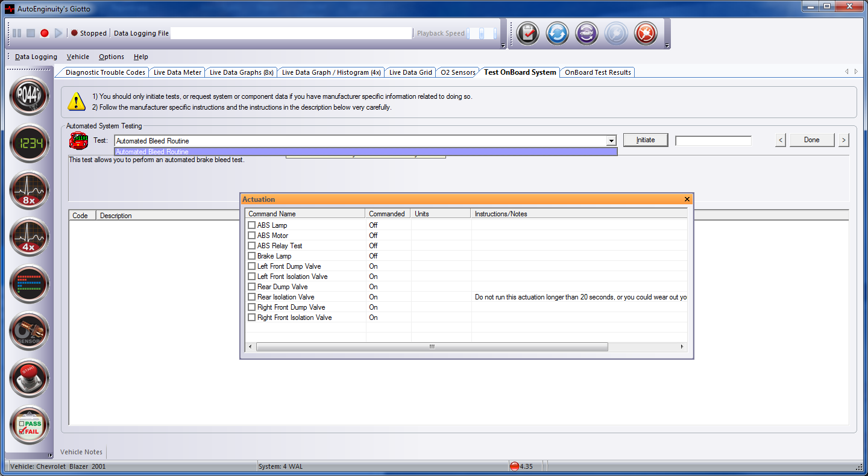Switch to the Live Data Grid tab
Image resolution: width=868 pixels, height=476 pixels.
[410, 72]
